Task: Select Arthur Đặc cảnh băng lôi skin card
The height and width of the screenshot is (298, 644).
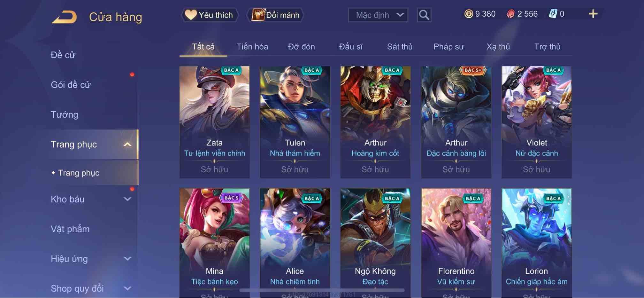Action: tap(456, 122)
